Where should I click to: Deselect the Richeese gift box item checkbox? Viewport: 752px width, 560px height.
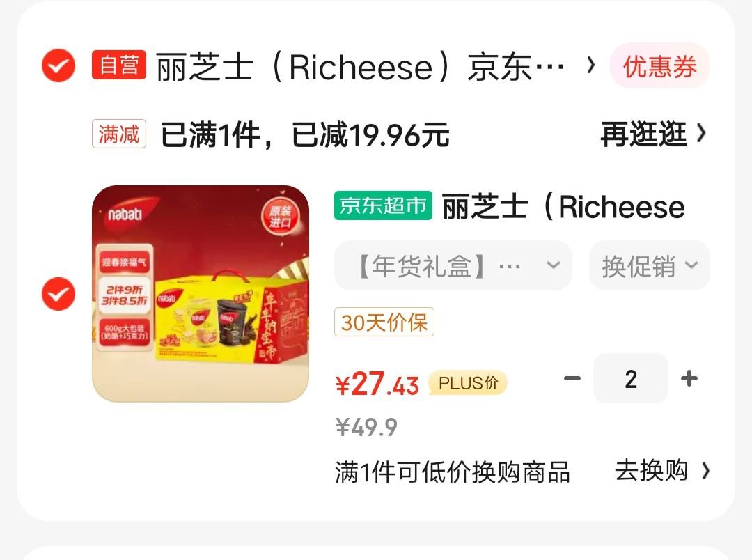pos(58,294)
